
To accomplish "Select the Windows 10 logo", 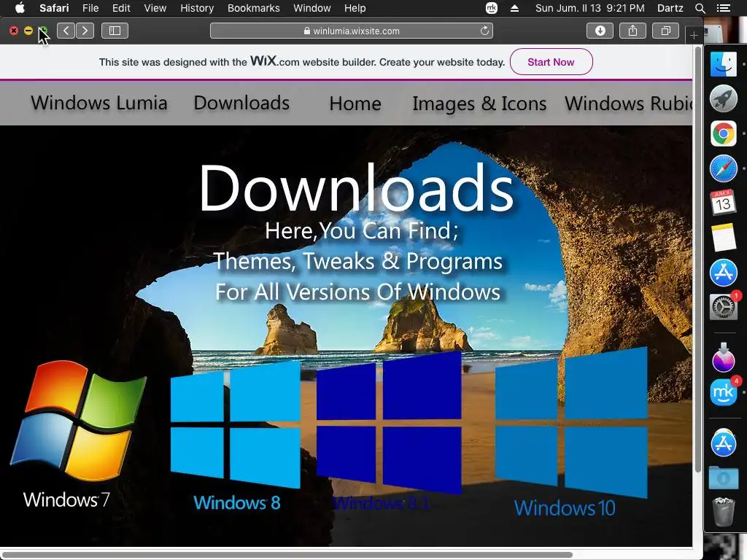I will click(x=571, y=423).
